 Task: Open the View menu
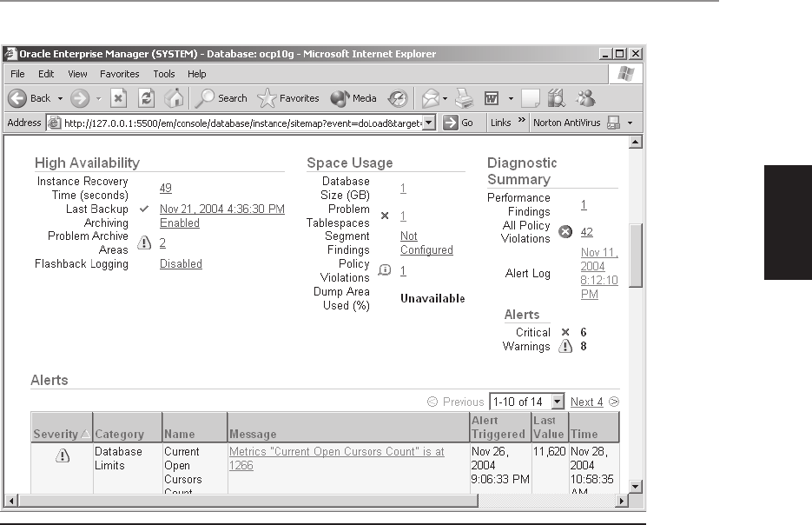click(x=77, y=74)
